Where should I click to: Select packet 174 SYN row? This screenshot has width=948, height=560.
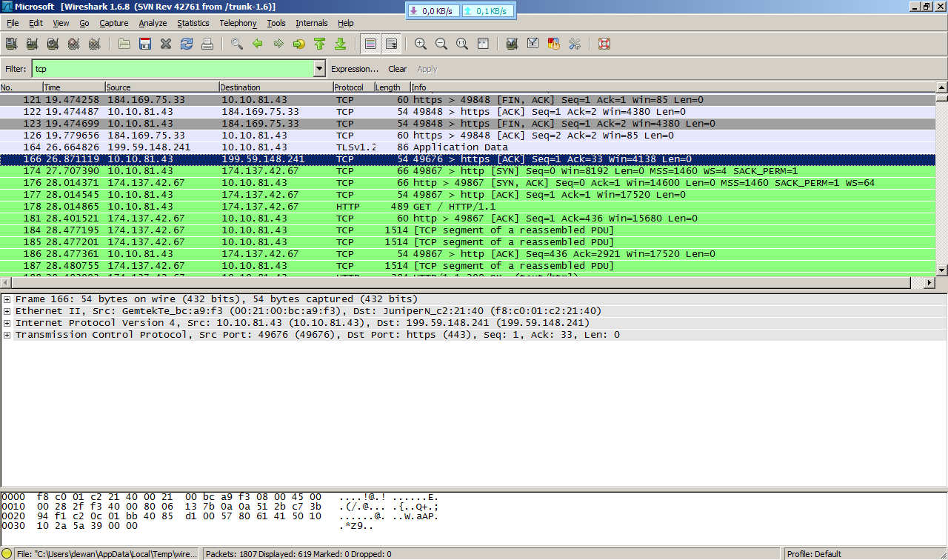pyautogui.click(x=468, y=171)
